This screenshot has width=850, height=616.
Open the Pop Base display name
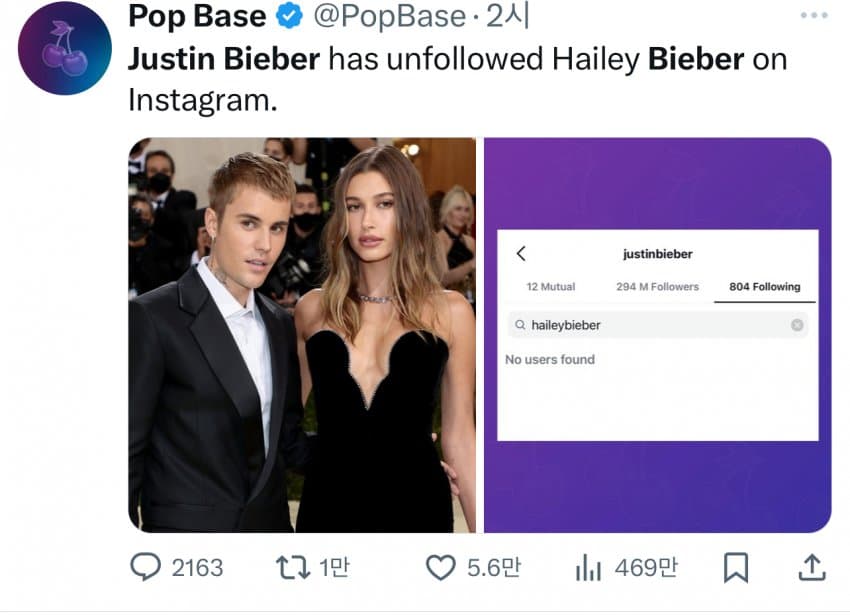[x=198, y=17]
